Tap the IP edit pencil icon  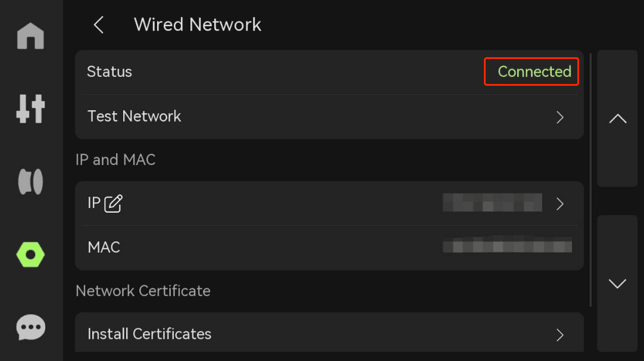[113, 204]
